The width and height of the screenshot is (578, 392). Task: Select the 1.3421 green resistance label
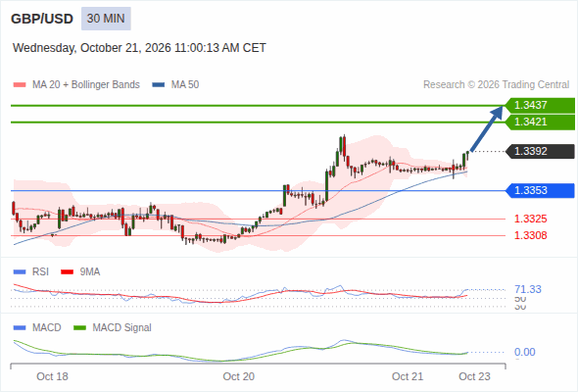tap(540, 122)
